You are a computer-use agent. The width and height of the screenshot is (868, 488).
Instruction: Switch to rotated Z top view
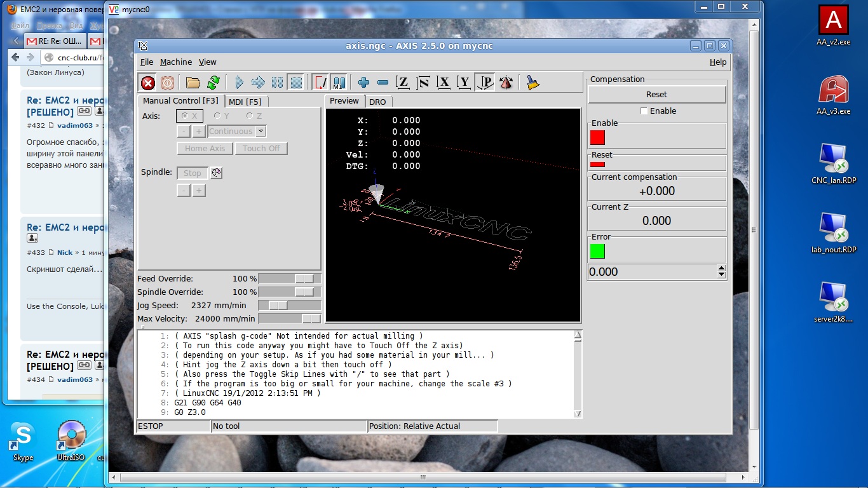click(x=423, y=83)
